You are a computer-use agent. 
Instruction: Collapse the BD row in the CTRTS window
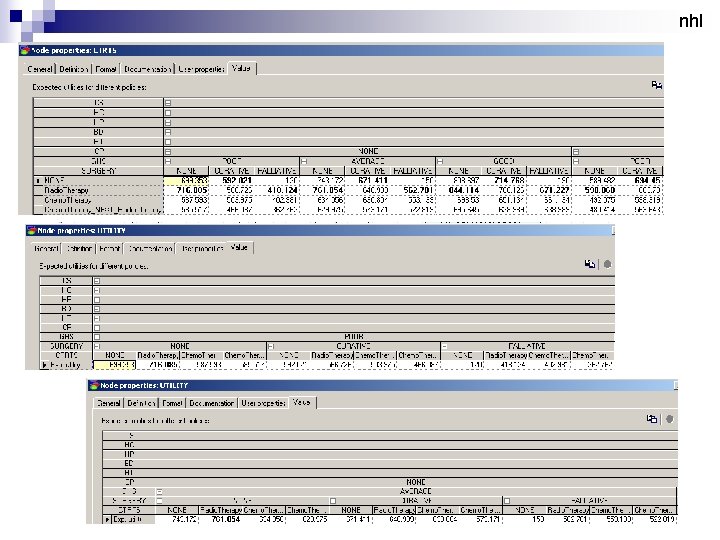(168, 132)
